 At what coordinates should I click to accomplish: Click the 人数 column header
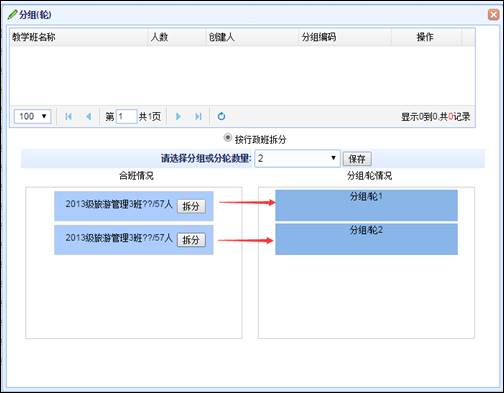tap(159, 37)
